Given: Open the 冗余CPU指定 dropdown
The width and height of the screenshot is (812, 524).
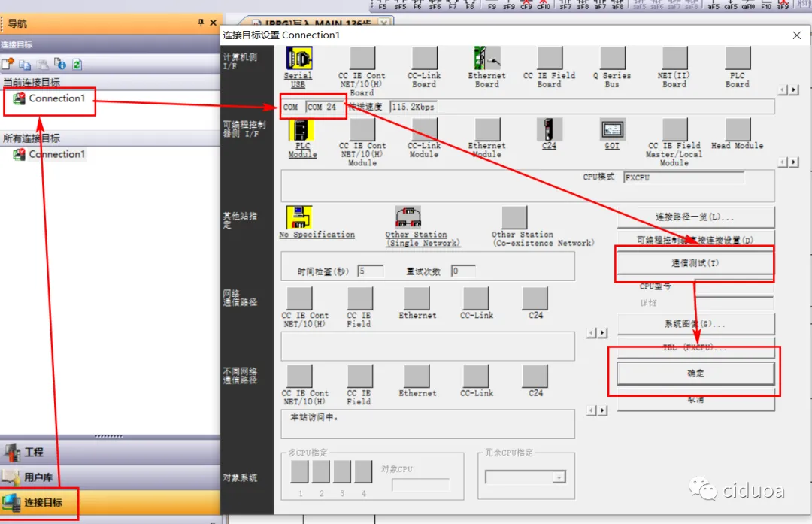Looking at the screenshot, I should [x=559, y=477].
